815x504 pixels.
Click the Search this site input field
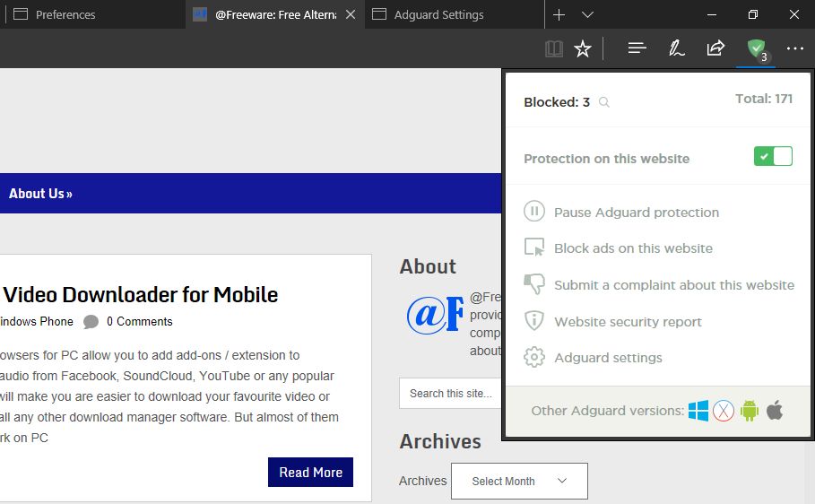coord(449,393)
